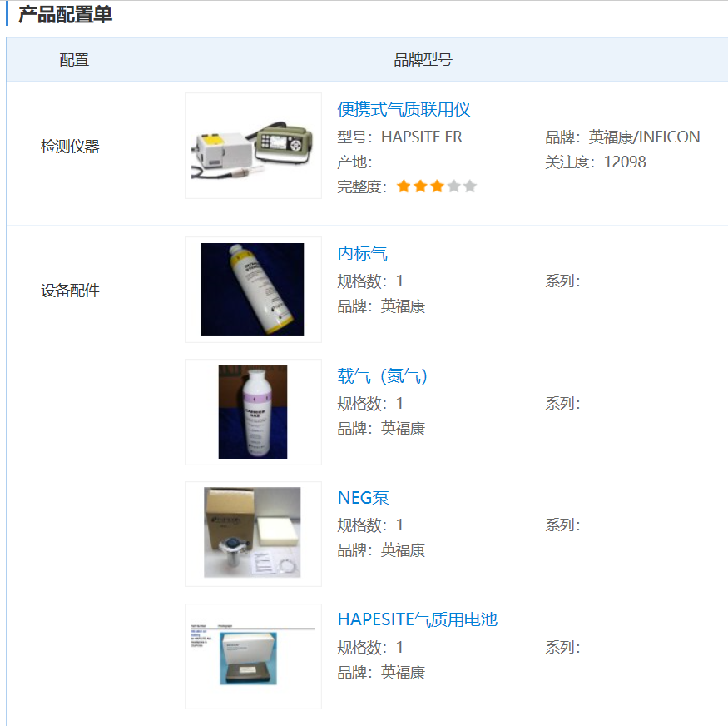Click the 产品配置单 section heading
Screen dimensions: 728x726
point(66,14)
